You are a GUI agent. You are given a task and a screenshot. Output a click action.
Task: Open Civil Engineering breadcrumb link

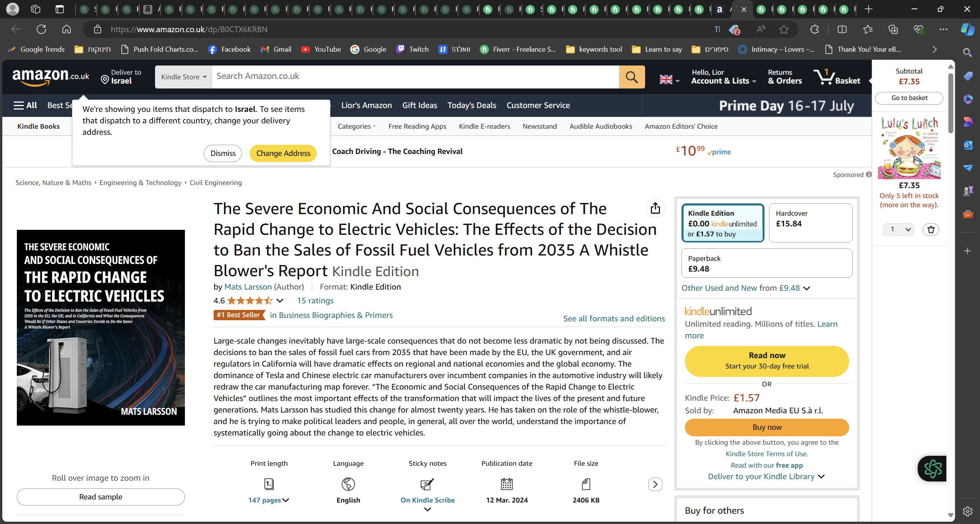tap(216, 183)
